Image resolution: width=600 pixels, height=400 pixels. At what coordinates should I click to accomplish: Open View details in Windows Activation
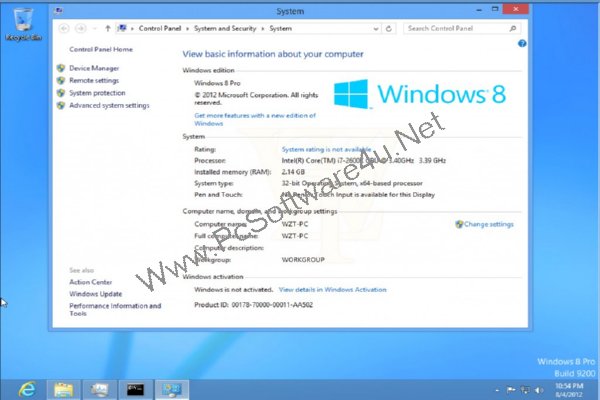(x=333, y=290)
